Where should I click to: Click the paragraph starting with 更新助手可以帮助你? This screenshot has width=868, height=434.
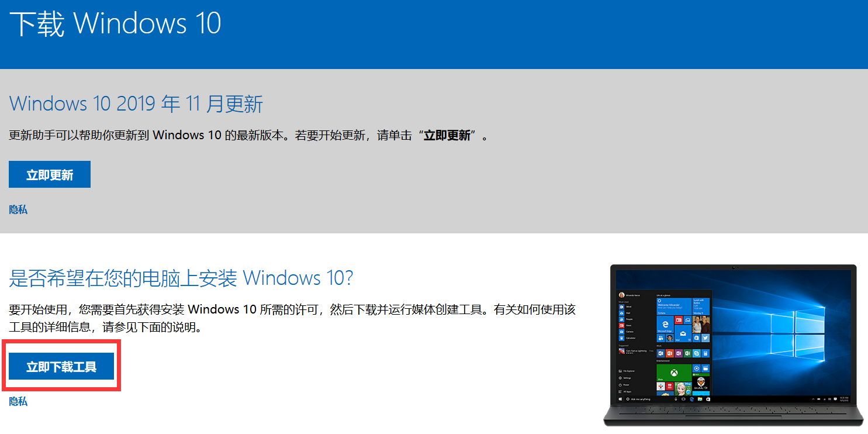pos(248,136)
